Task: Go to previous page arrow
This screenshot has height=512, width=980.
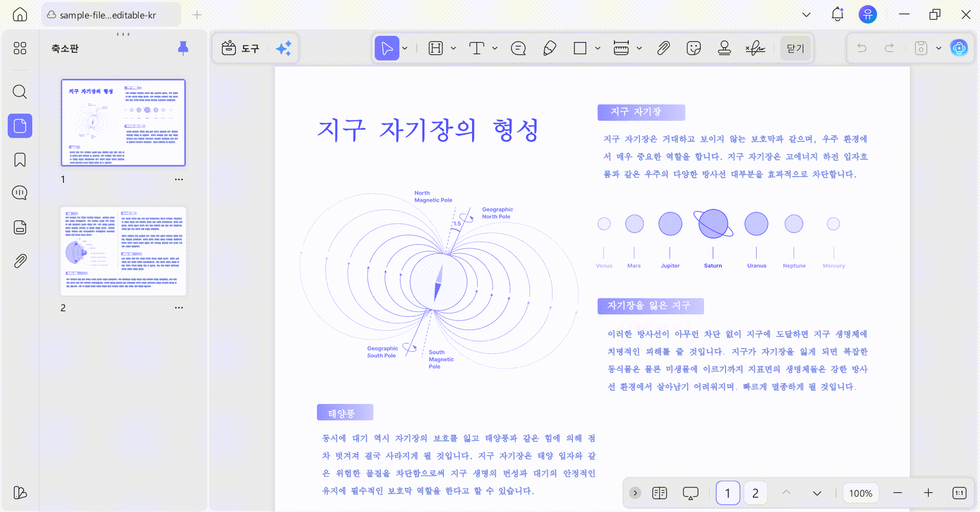Action: (786, 493)
